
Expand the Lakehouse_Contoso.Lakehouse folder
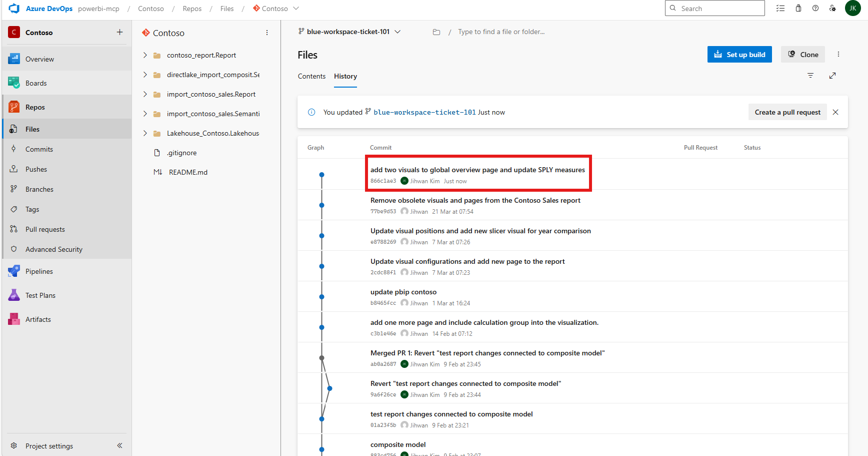(145, 133)
